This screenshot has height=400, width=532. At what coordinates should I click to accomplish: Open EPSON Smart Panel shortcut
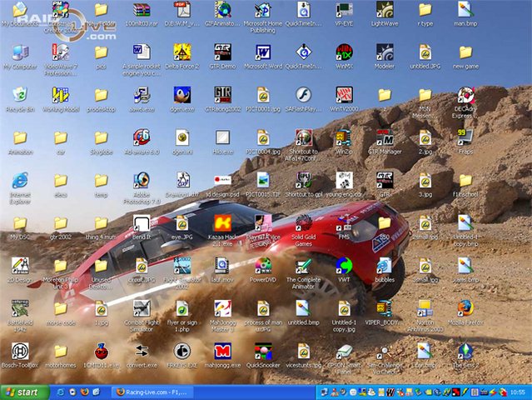tap(344, 351)
